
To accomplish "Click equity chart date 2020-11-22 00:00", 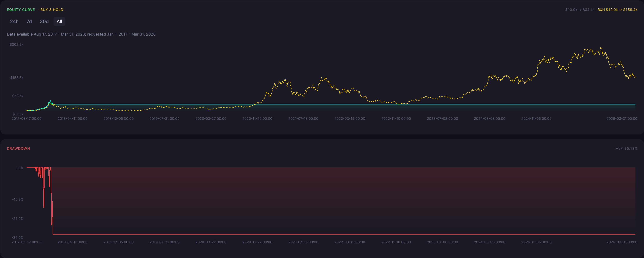I will pos(257,119).
